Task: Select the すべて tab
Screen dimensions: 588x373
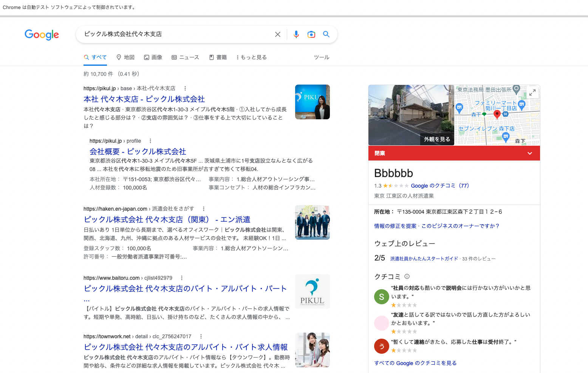Action: [x=95, y=57]
